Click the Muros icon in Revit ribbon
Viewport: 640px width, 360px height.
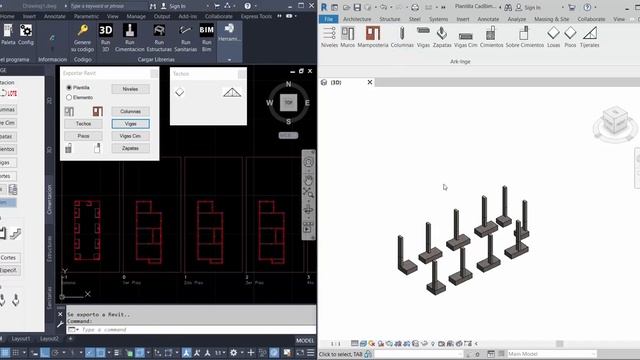click(348, 33)
